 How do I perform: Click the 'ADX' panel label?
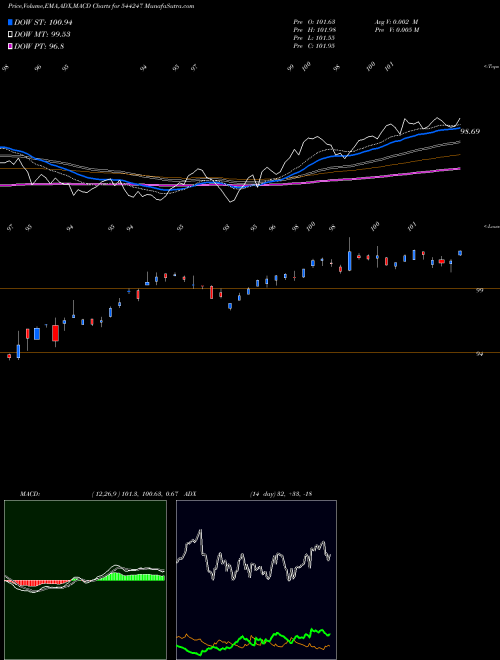click(x=191, y=494)
